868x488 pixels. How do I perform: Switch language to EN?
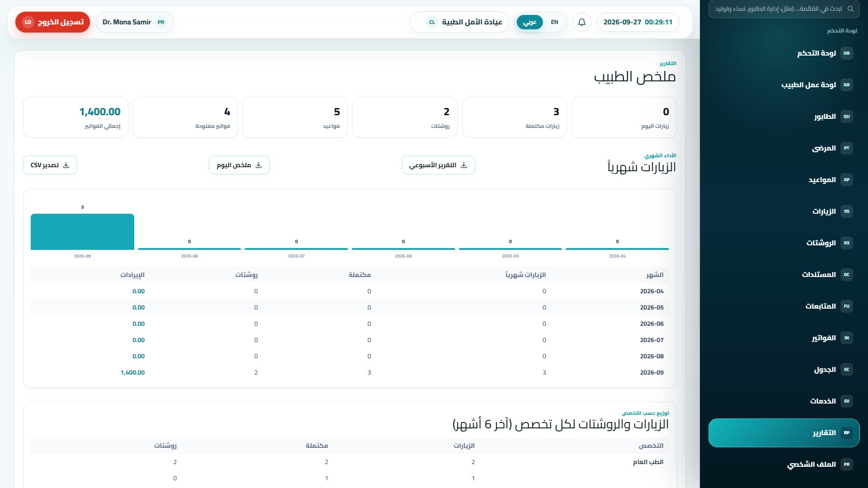point(554,22)
